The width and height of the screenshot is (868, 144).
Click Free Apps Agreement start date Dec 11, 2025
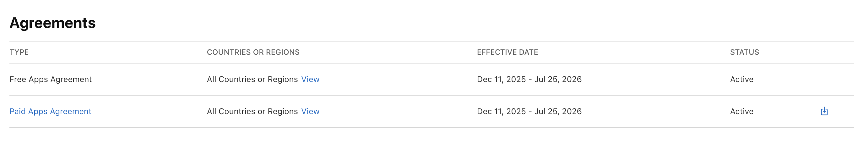pyautogui.click(x=501, y=79)
